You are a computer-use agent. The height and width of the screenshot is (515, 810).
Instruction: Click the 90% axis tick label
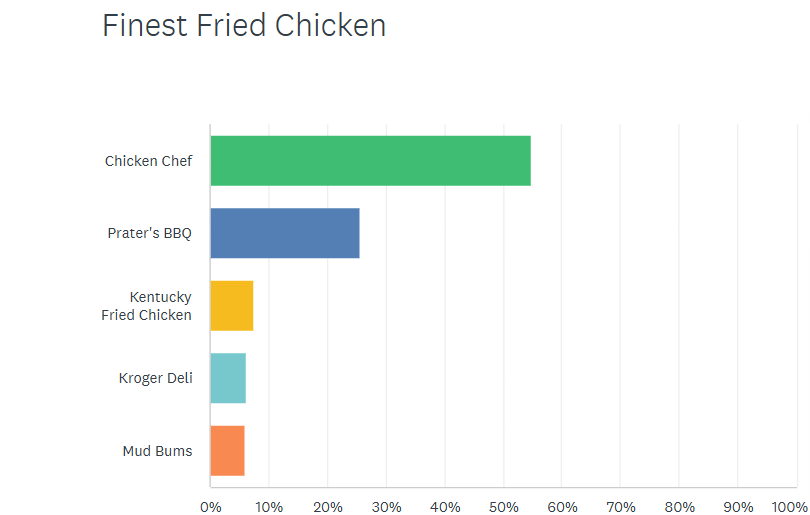pyautogui.click(x=738, y=506)
